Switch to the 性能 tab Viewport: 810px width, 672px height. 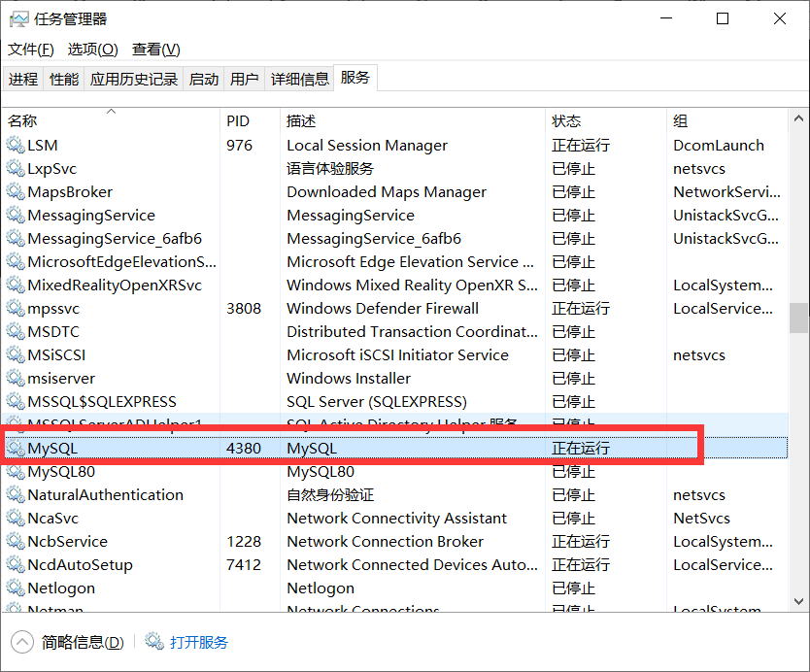coord(64,79)
